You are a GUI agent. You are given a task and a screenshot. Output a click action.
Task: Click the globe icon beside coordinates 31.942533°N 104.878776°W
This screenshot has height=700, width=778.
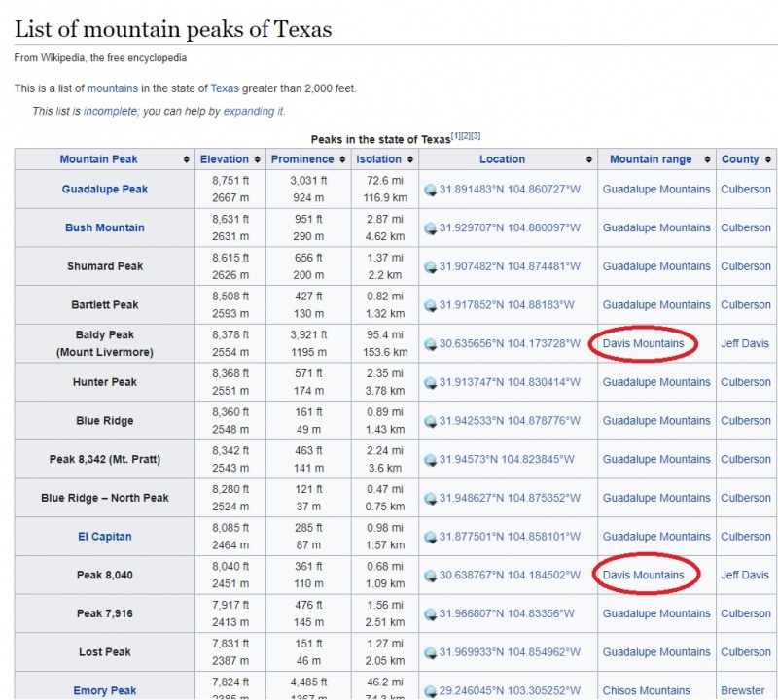point(430,421)
